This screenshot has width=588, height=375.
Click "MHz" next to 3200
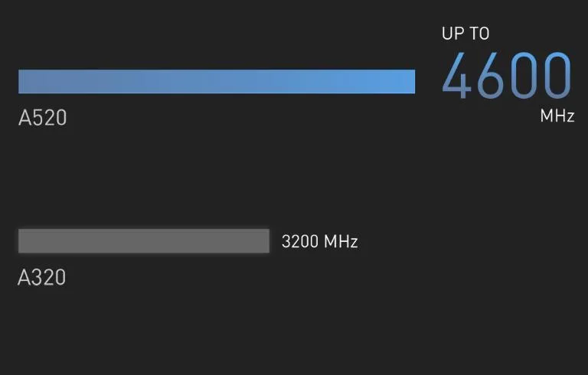341,242
